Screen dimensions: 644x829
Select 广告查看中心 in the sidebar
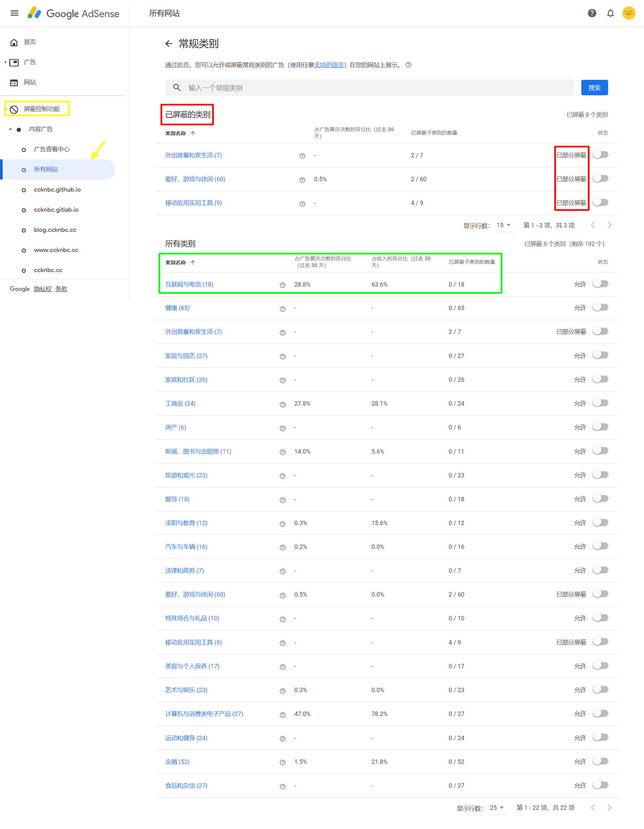tap(52, 149)
